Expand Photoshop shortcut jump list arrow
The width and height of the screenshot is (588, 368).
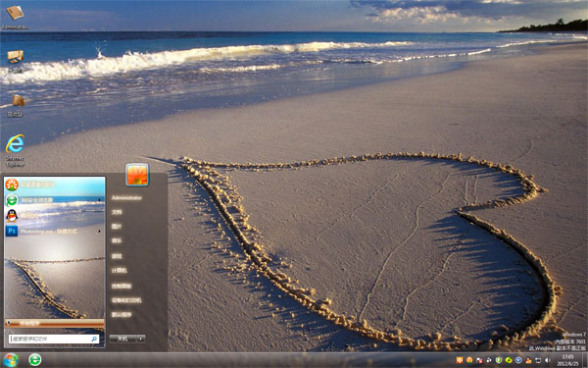click(x=99, y=231)
